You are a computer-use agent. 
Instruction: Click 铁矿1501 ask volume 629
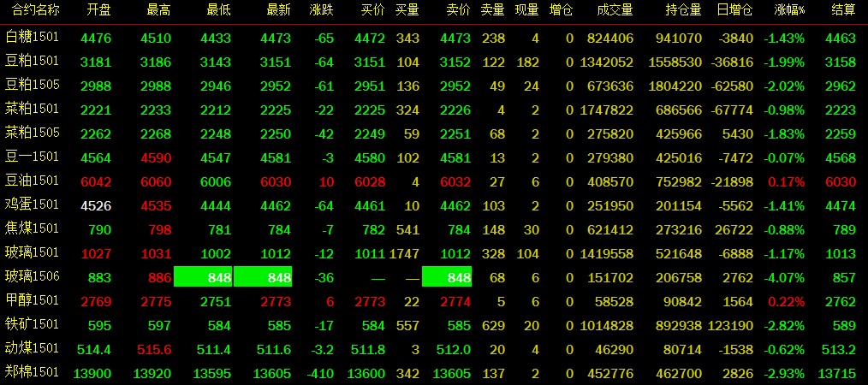[x=493, y=326]
